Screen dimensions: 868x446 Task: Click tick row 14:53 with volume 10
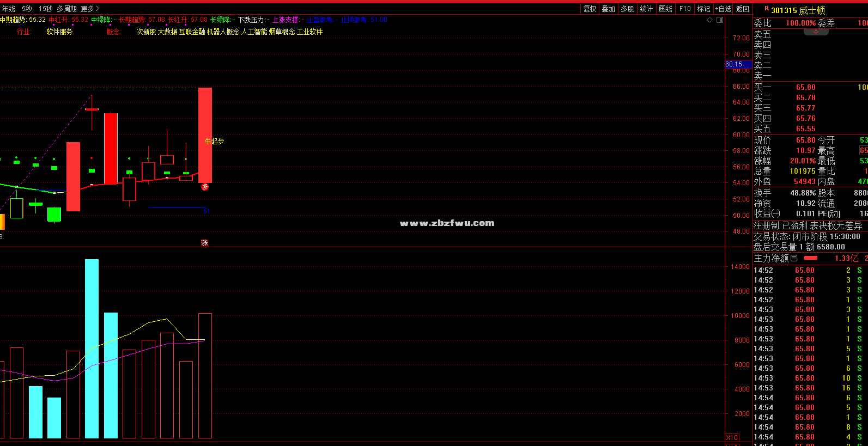click(808, 378)
